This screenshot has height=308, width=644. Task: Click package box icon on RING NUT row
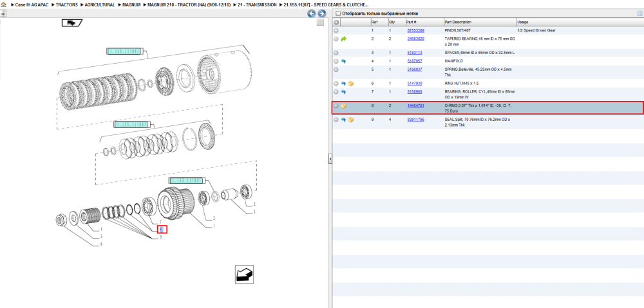pyautogui.click(x=351, y=83)
